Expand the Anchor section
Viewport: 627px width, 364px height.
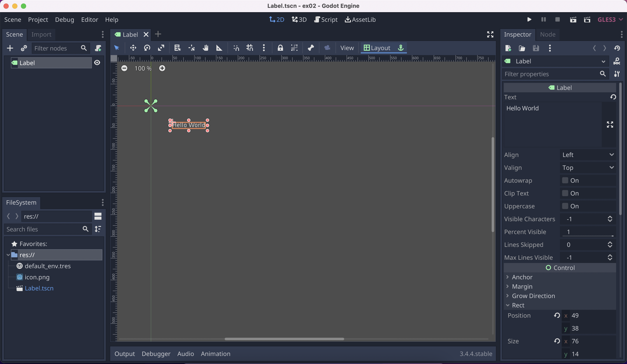[x=522, y=277]
